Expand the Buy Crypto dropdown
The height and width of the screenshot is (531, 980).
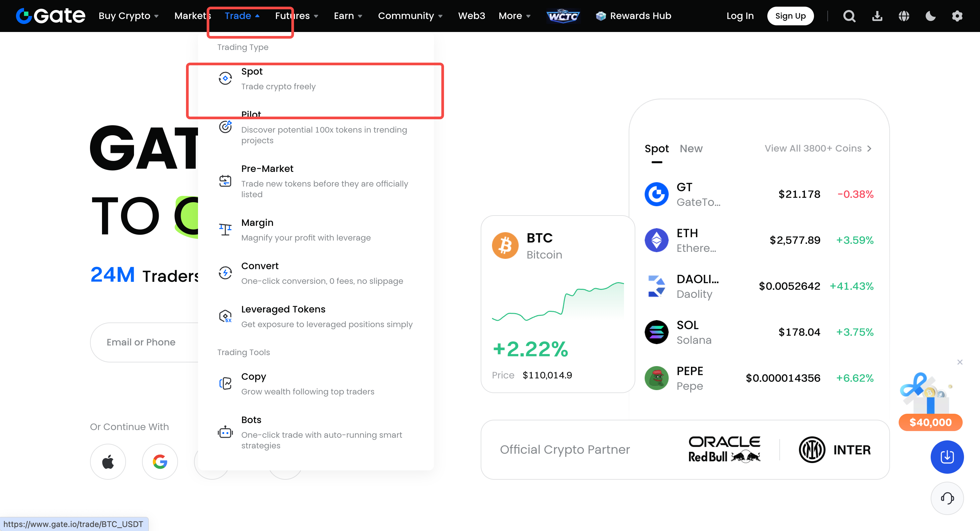[129, 16]
